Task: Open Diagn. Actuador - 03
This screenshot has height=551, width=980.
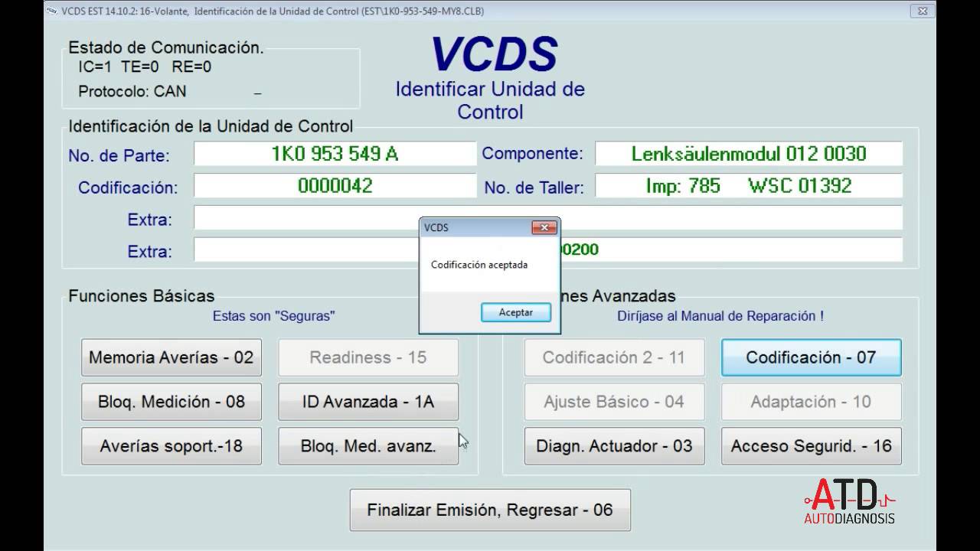Action: pos(614,446)
